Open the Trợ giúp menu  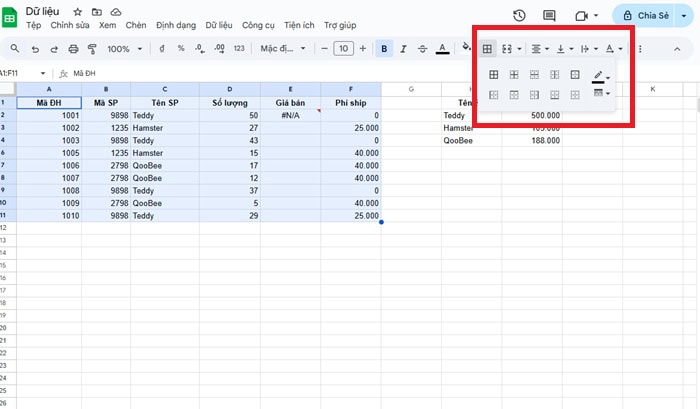(x=340, y=25)
